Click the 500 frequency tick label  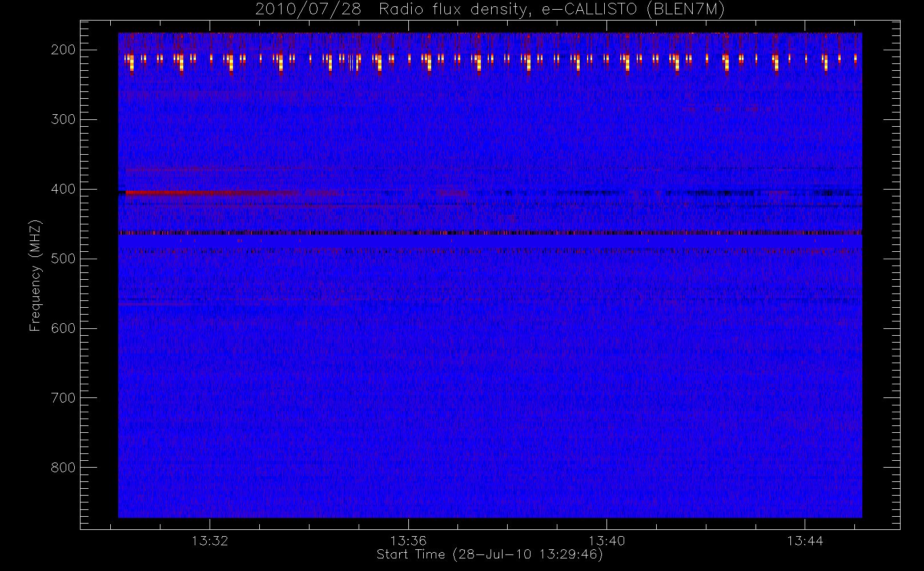(x=63, y=259)
